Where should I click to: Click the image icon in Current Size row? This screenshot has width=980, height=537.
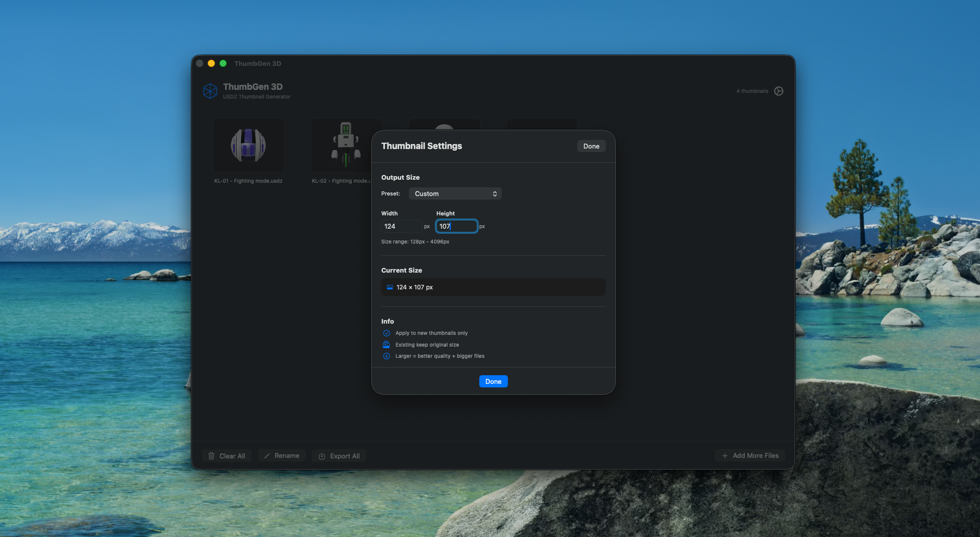(x=389, y=287)
